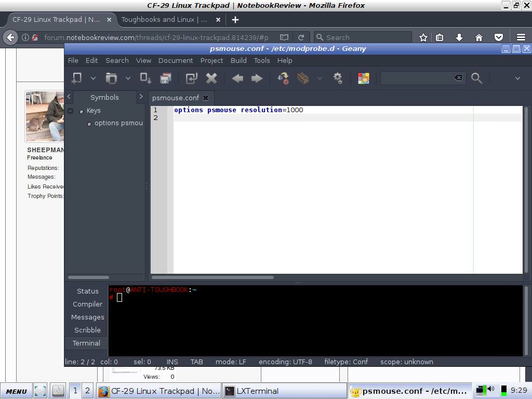Image resolution: width=532 pixels, height=399 pixels.
Task: Expand the recent files dropdown beside Open
Action: tap(128, 78)
